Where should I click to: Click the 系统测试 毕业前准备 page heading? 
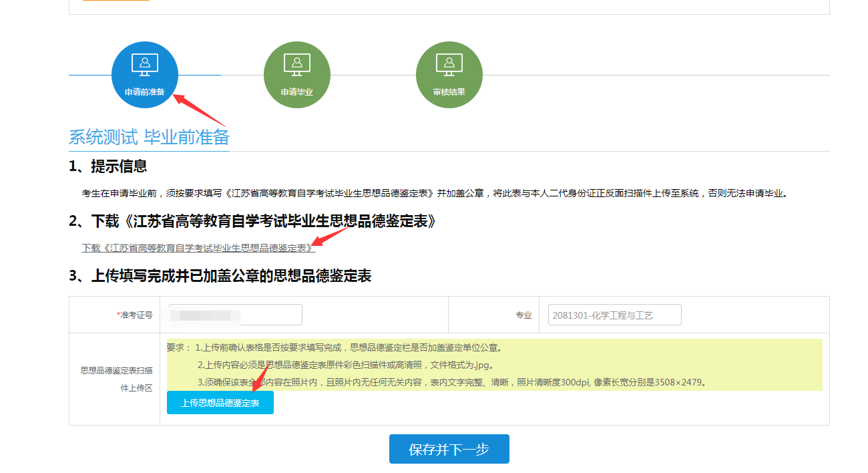149,138
